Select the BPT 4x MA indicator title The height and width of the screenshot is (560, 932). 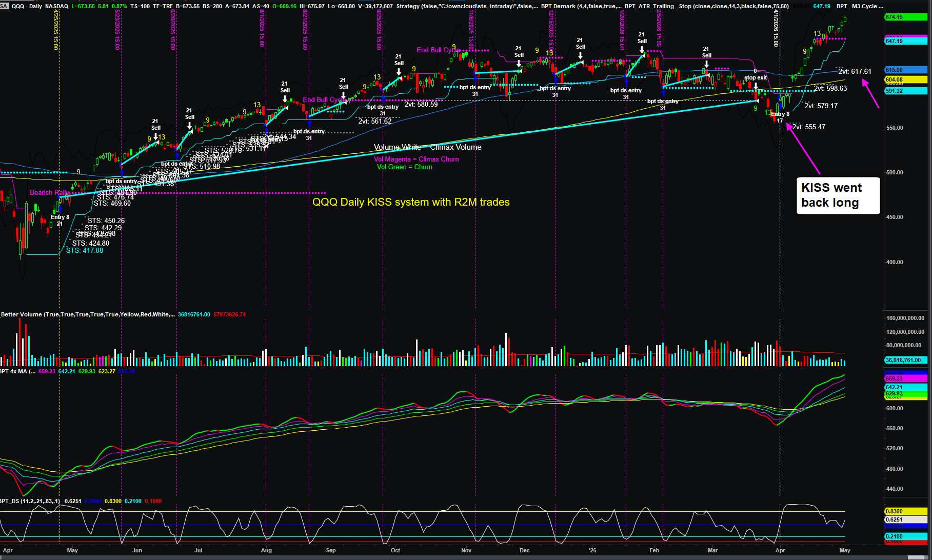coord(17,371)
